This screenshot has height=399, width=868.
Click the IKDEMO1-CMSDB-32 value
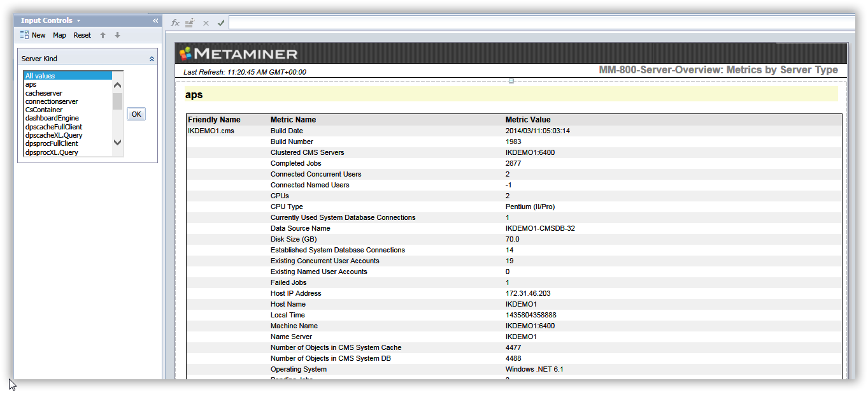coord(540,228)
